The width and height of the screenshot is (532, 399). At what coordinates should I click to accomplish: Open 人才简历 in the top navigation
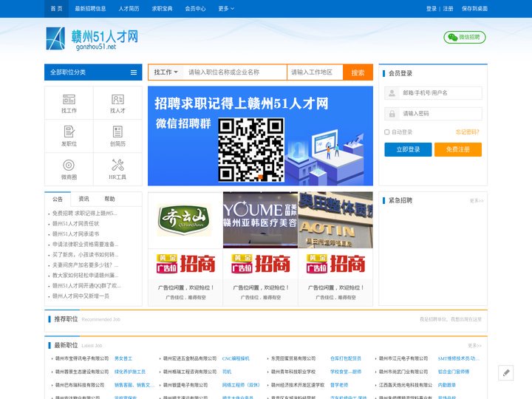129,8
